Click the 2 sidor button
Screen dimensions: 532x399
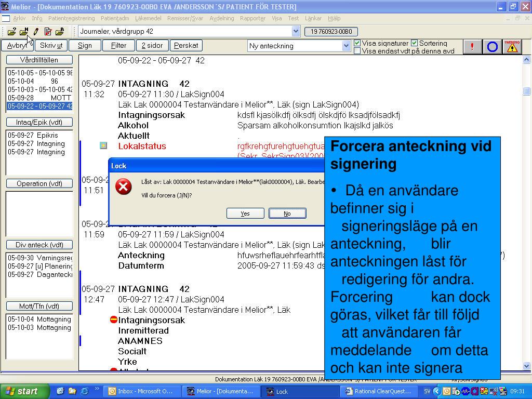152,46
